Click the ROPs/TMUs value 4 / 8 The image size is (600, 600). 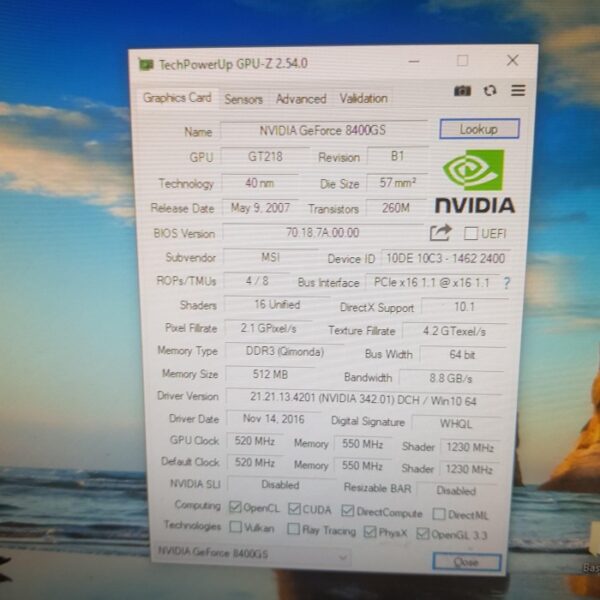[x=257, y=281]
